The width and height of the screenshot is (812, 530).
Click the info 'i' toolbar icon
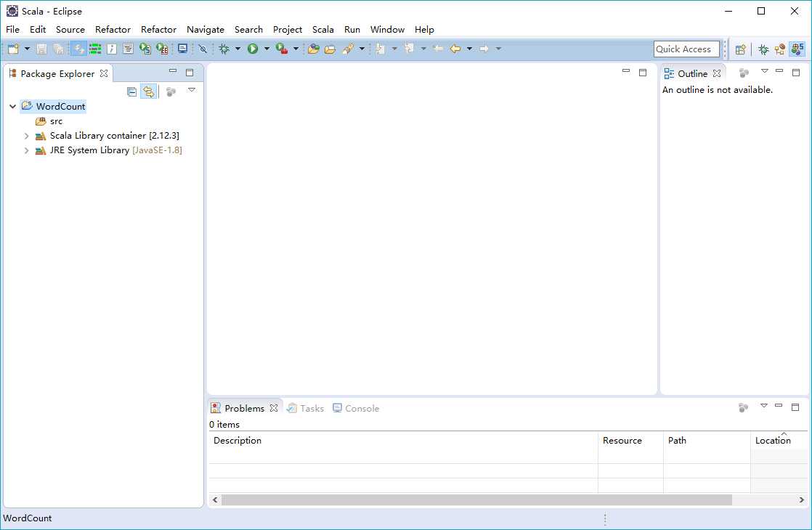[112, 49]
